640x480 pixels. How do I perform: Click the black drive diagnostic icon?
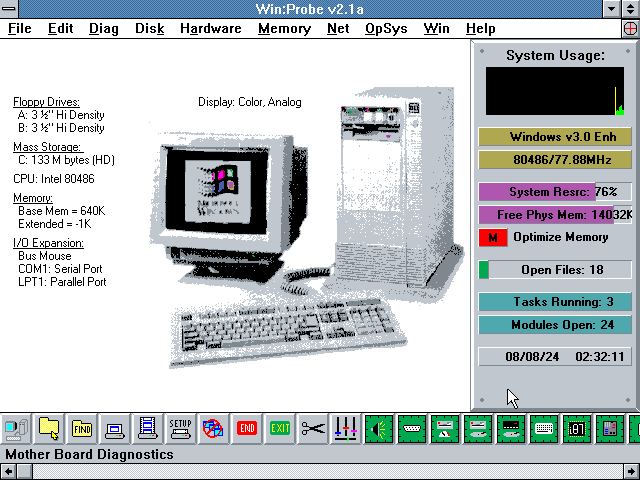[511, 429]
